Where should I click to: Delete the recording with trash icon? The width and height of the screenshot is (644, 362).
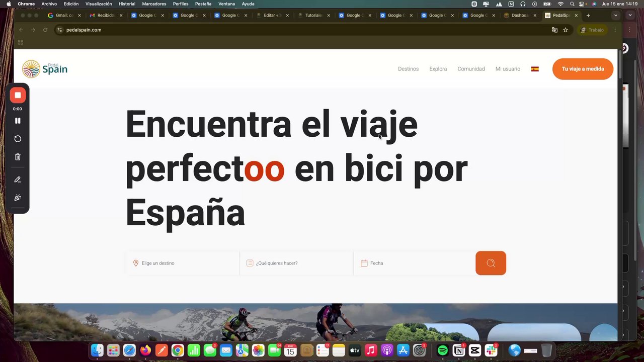pyautogui.click(x=18, y=157)
